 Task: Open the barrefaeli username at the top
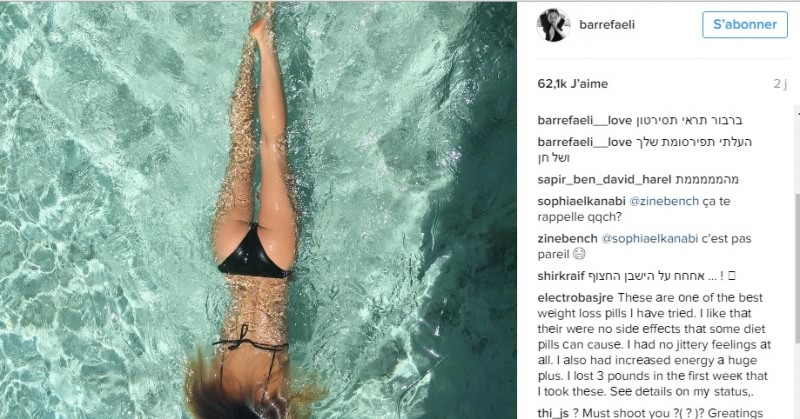pyautogui.click(x=607, y=24)
